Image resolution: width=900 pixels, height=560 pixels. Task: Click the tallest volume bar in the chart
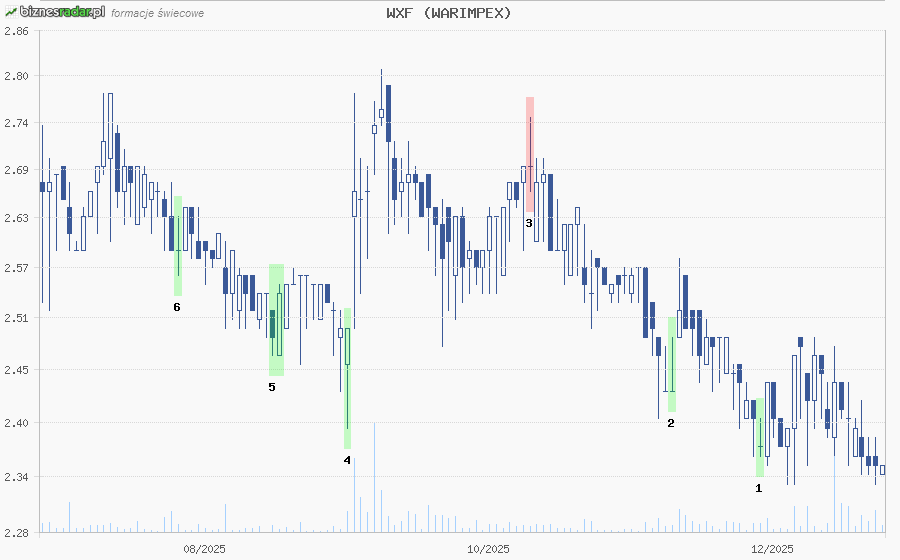(x=374, y=478)
